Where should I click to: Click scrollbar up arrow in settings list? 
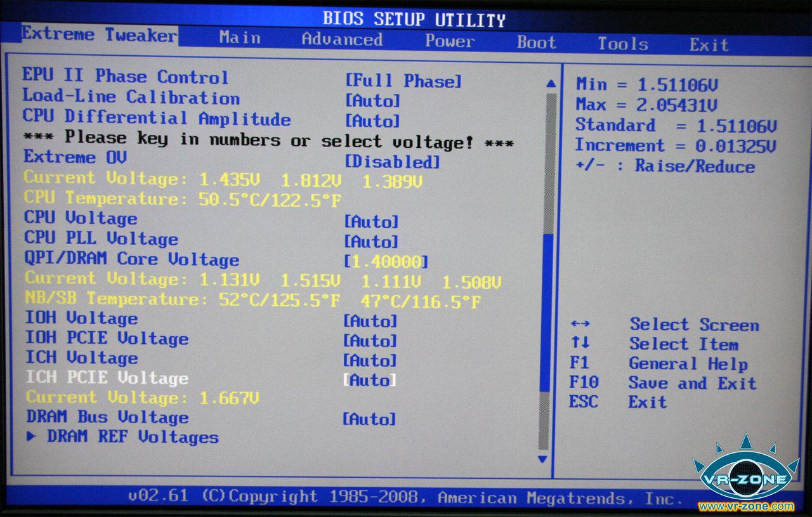pos(551,84)
